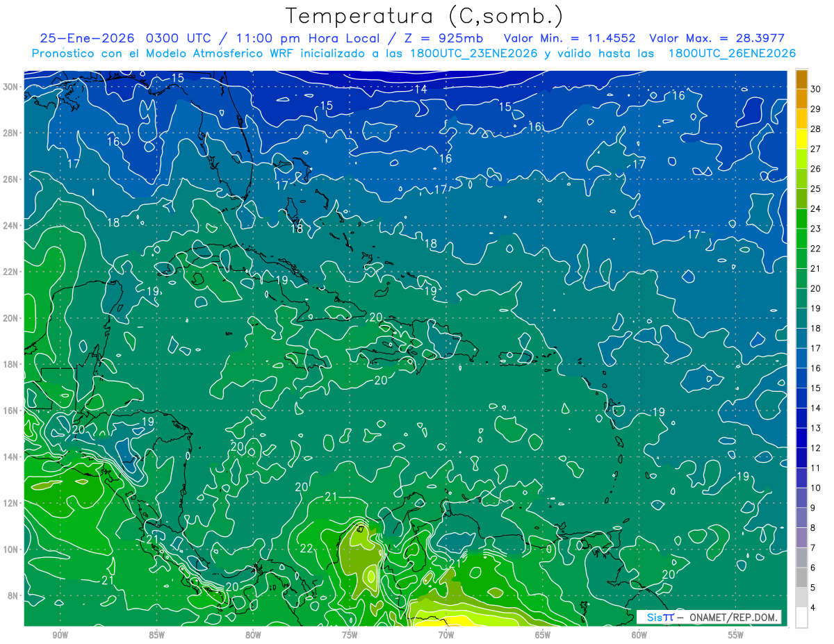Click the "30N" latitude label
Image resolution: width=834 pixels, height=644 pixels.
[12, 87]
